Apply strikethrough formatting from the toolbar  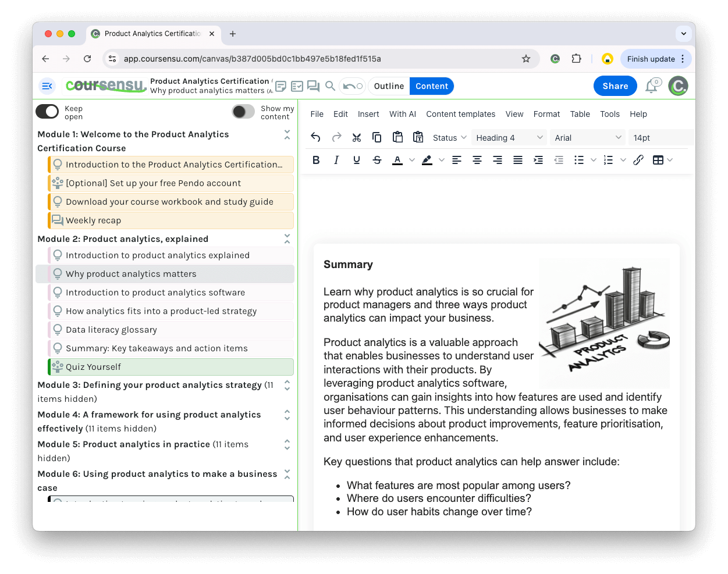click(x=377, y=160)
